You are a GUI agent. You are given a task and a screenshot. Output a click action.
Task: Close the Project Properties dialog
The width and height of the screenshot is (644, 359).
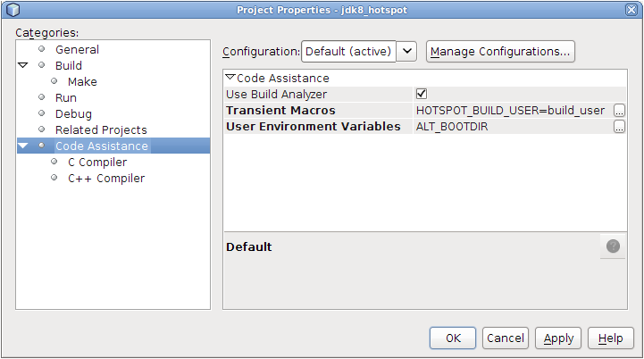pyautogui.click(x=631, y=10)
